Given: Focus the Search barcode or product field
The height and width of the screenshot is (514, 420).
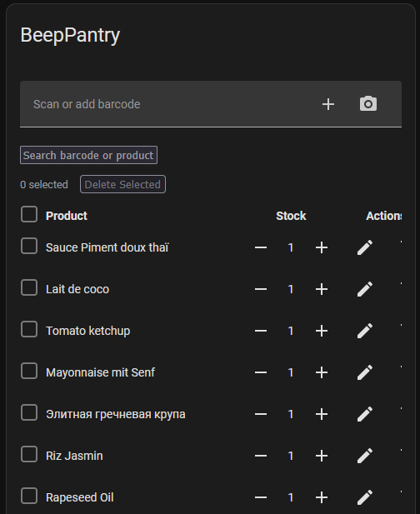Looking at the screenshot, I should 88,155.
